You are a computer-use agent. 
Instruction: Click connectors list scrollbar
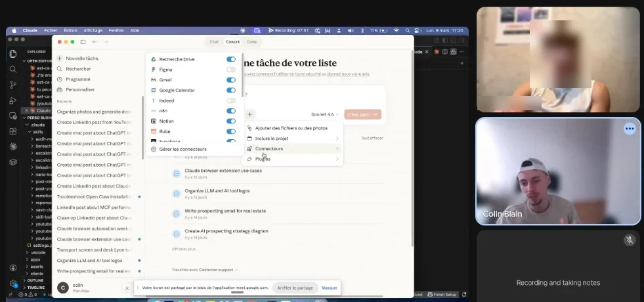243,74
